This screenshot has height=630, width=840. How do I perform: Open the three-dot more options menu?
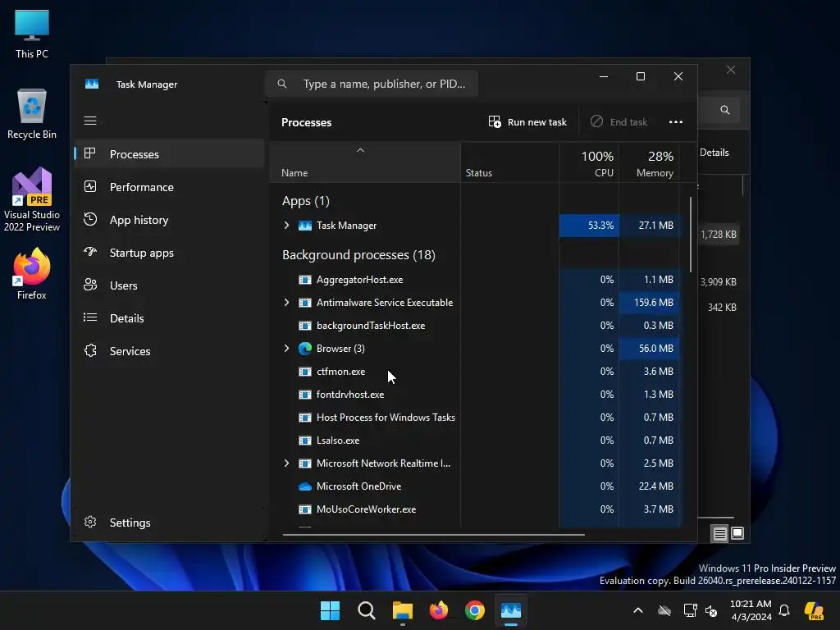pyautogui.click(x=676, y=122)
